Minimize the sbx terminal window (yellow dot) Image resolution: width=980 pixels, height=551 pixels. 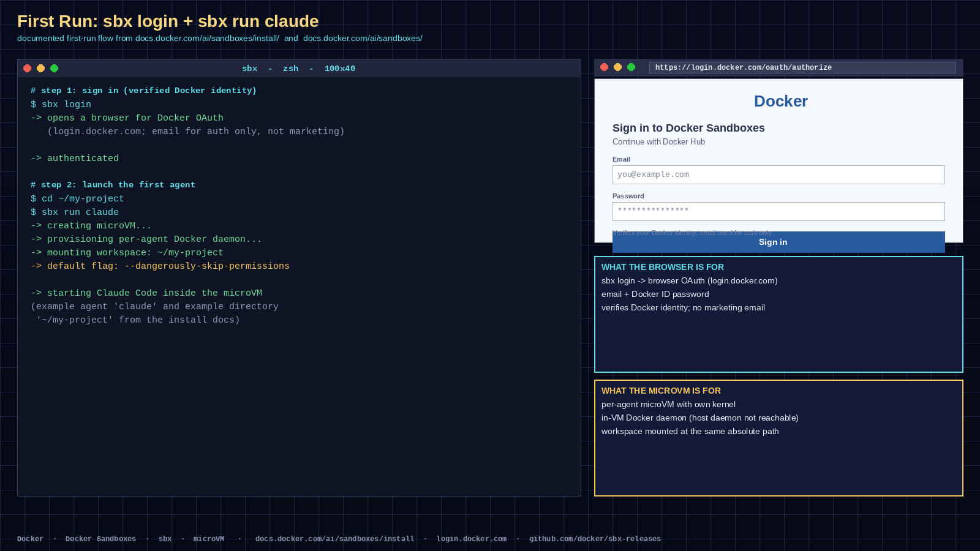click(40, 68)
